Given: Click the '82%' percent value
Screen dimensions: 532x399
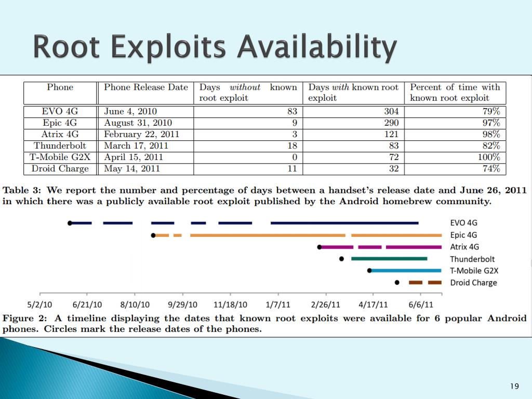Looking at the screenshot, I should pos(491,146).
